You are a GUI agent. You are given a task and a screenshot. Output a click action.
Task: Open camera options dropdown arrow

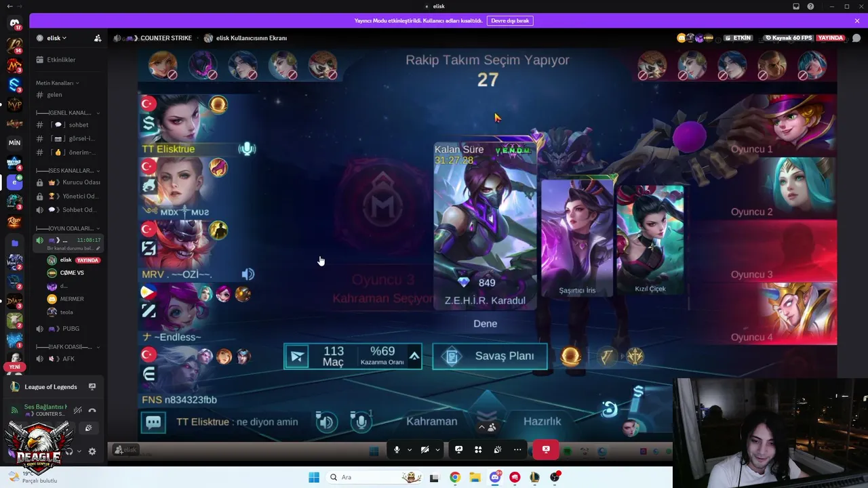pos(437,449)
